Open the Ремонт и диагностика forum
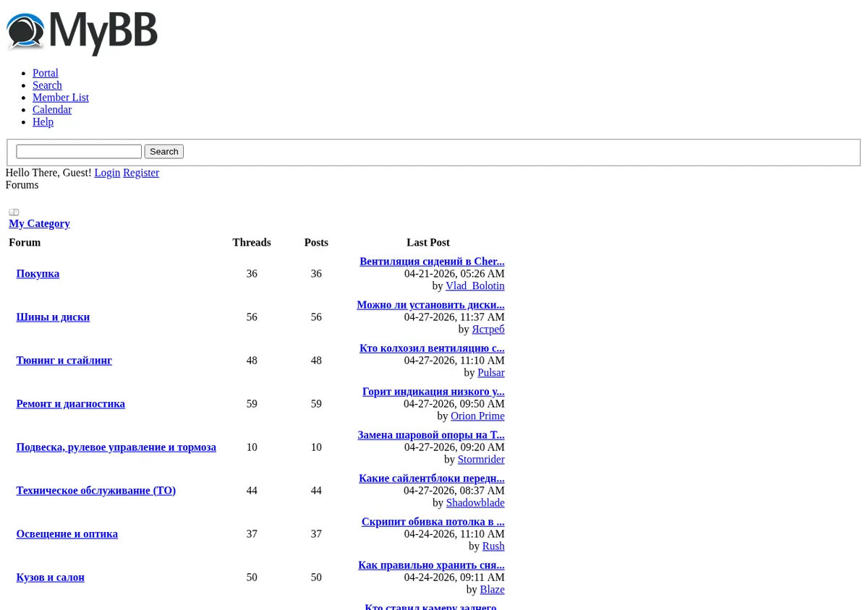 click(x=71, y=404)
